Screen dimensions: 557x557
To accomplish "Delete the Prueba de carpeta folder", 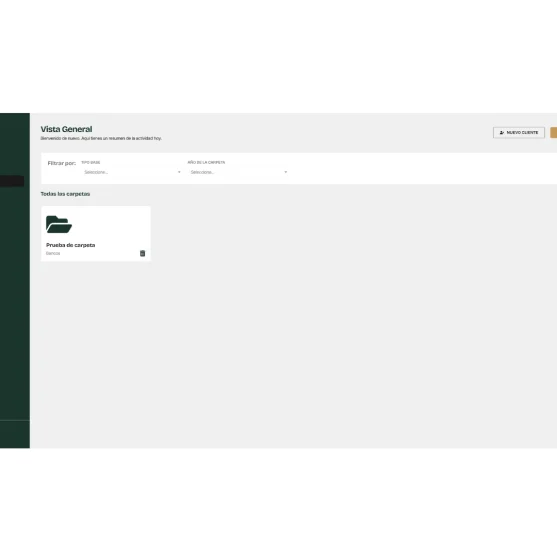I will click(x=142, y=253).
